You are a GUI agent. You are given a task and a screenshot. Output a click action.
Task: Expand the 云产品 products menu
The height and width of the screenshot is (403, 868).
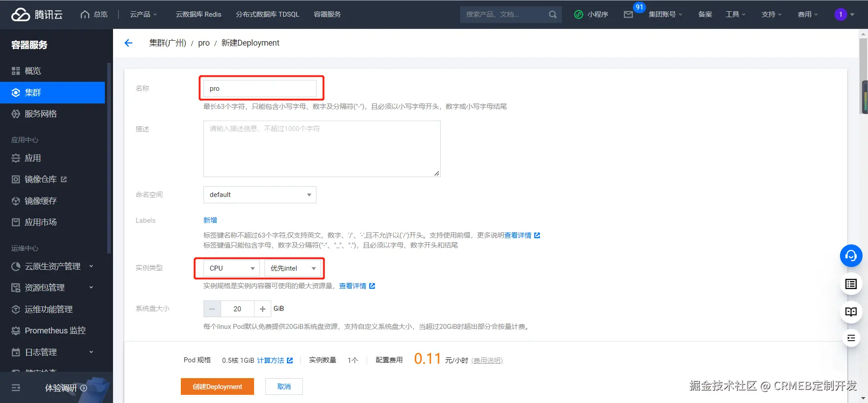coord(143,14)
